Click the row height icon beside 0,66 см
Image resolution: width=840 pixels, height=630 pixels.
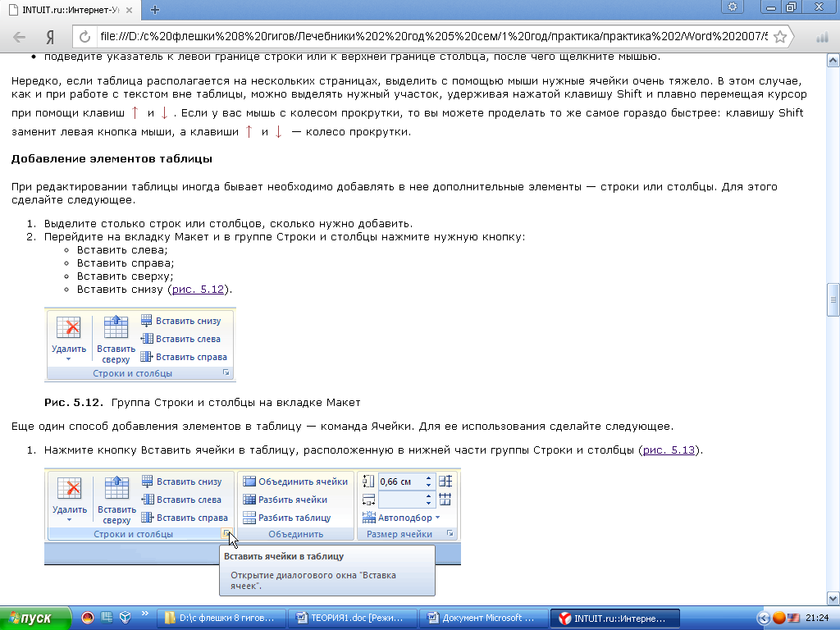[368, 482]
